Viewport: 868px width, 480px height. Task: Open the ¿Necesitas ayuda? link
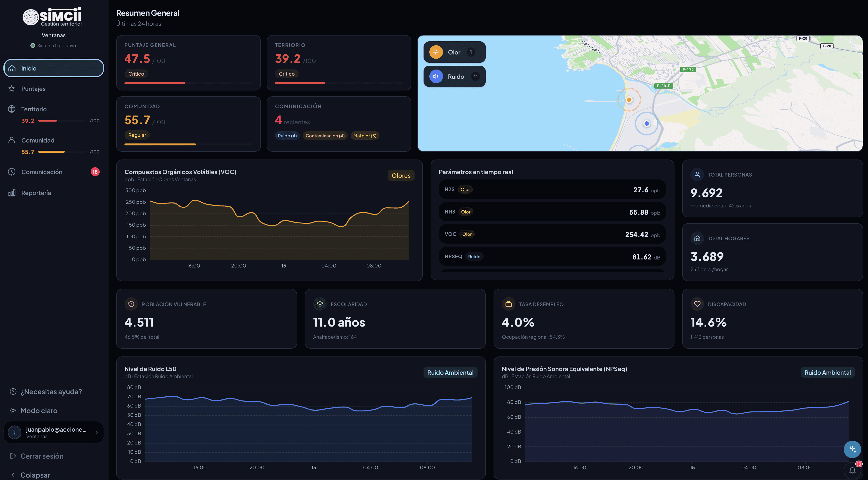point(51,392)
